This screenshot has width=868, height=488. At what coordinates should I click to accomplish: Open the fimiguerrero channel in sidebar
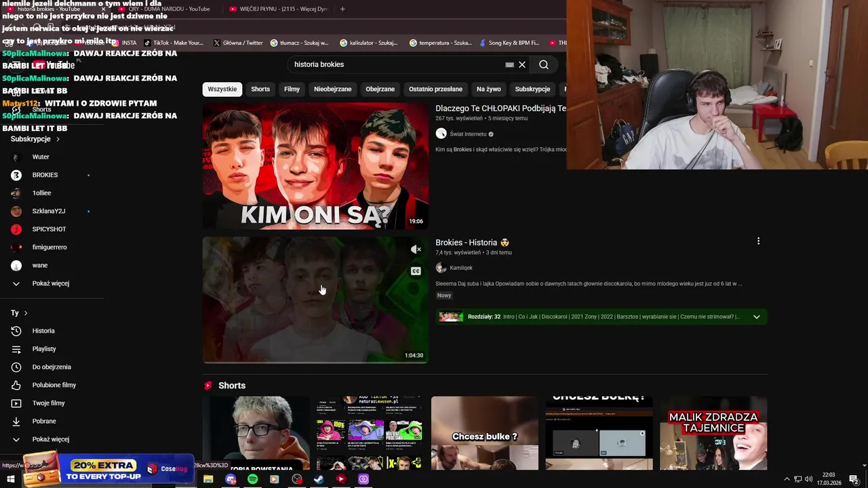coord(51,247)
